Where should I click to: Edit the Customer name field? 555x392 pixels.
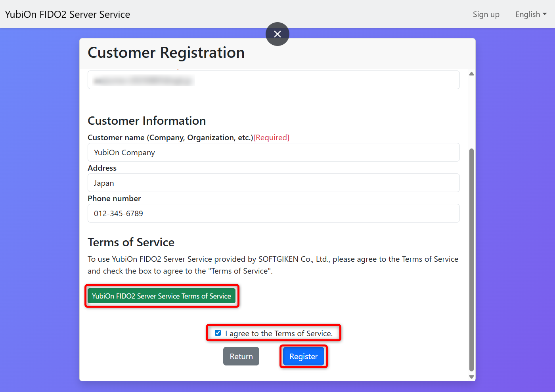[274, 152]
